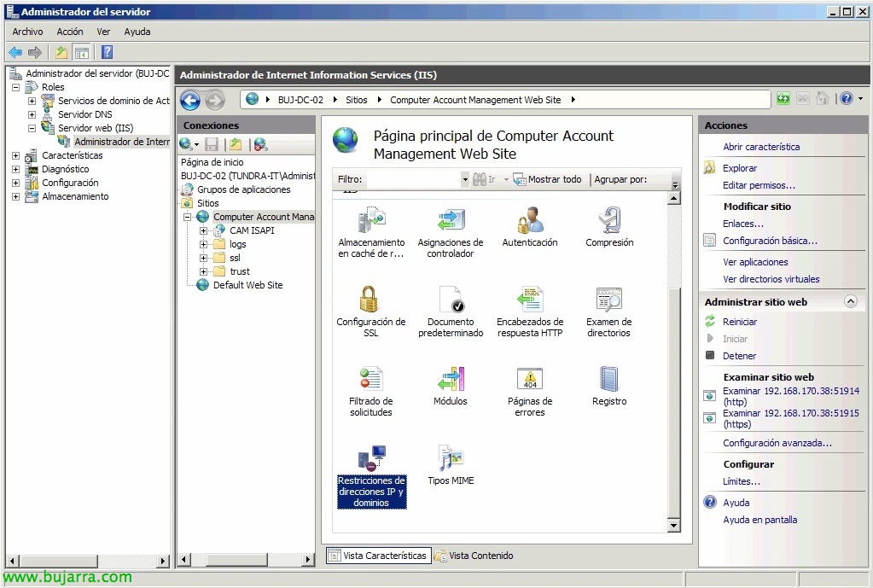Screen dimensions: 873x588
Task: Click Abrir característica action link
Action: (761, 147)
